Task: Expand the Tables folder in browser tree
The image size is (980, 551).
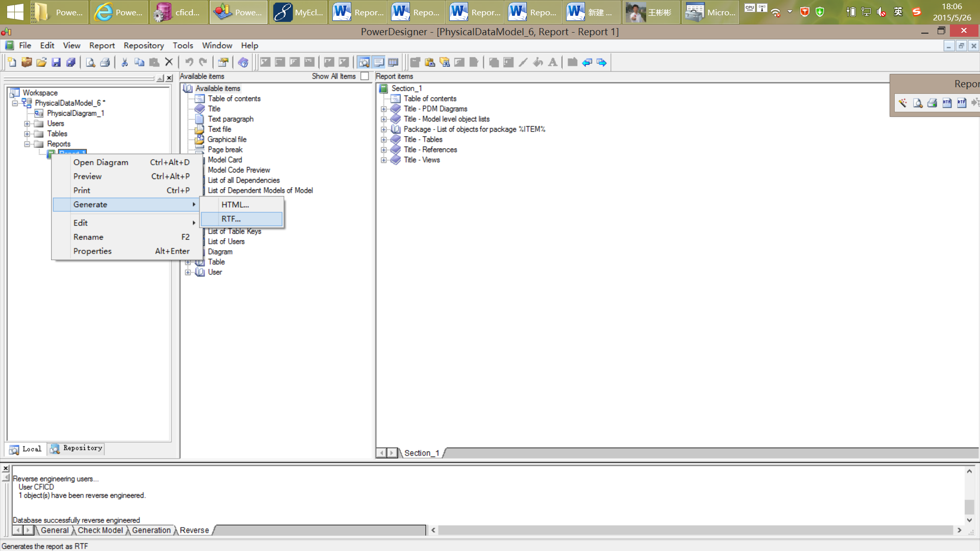Action: point(27,134)
